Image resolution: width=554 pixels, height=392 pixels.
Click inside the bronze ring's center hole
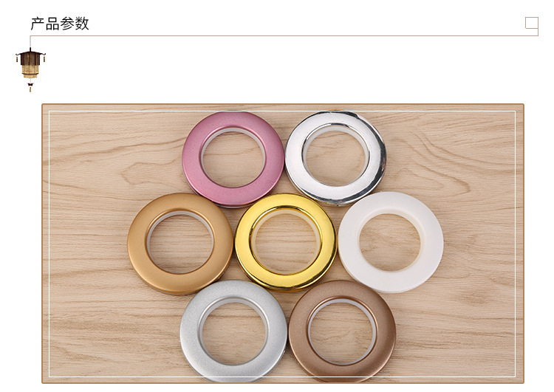click(342, 333)
